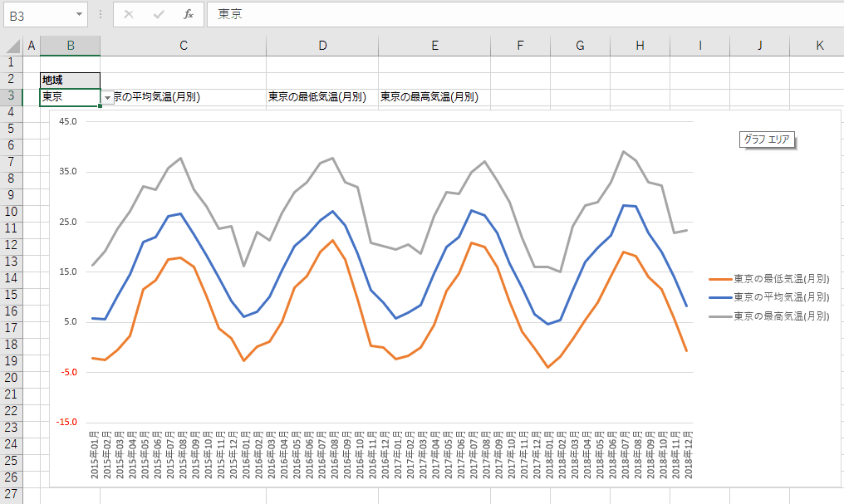Click the formula bar text 東京
The height and width of the screenshot is (504, 844).
pyautogui.click(x=230, y=14)
